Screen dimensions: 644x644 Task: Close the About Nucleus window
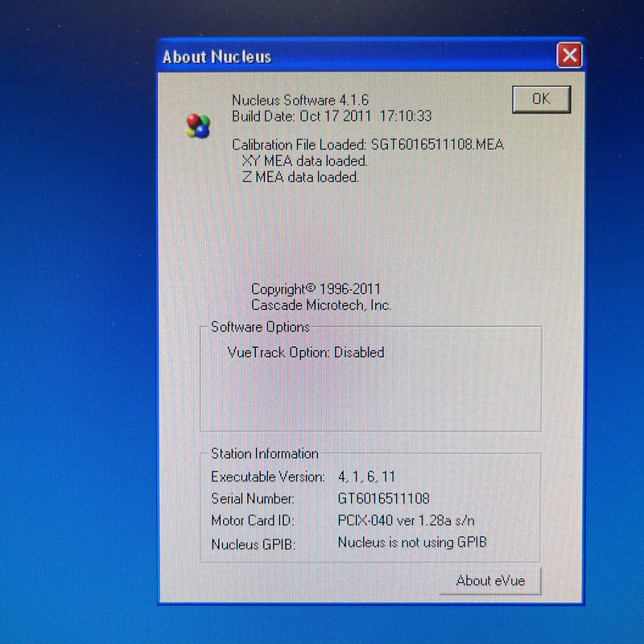tap(569, 56)
